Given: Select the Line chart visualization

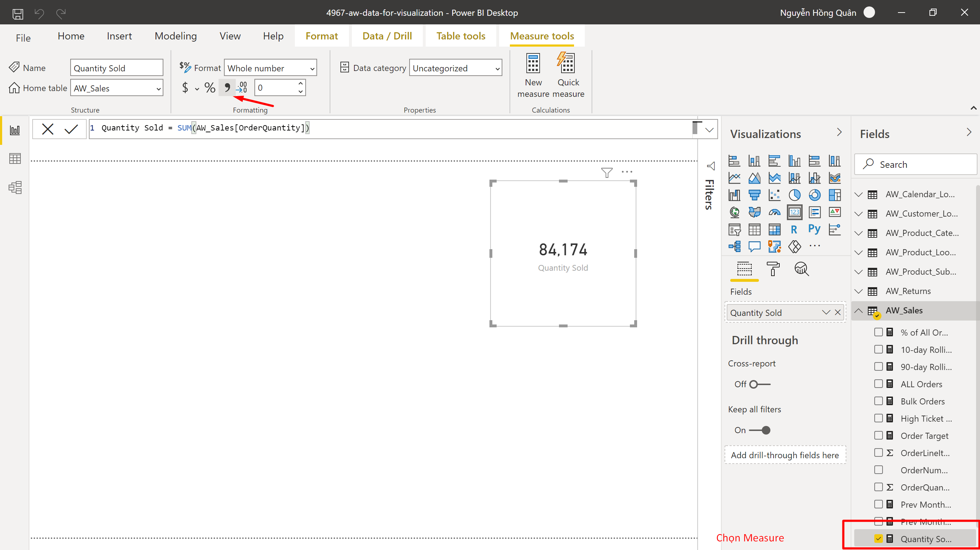Looking at the screenshot, I should 734,178.
